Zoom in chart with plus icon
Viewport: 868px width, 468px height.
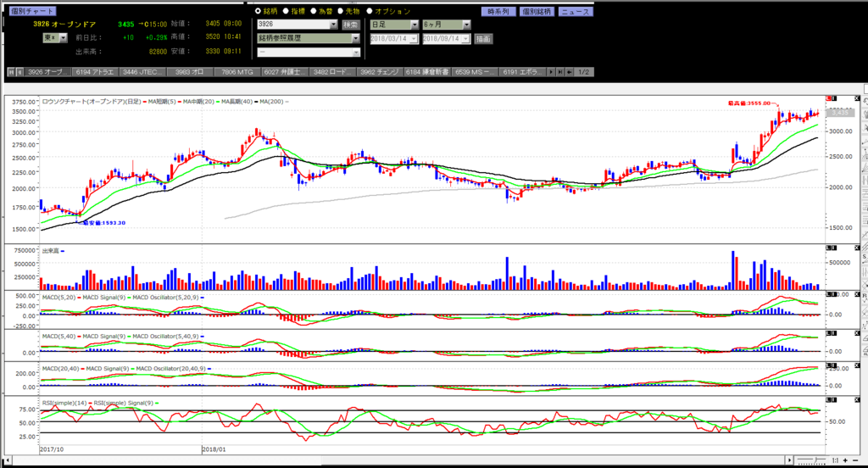tap(845, 460)
